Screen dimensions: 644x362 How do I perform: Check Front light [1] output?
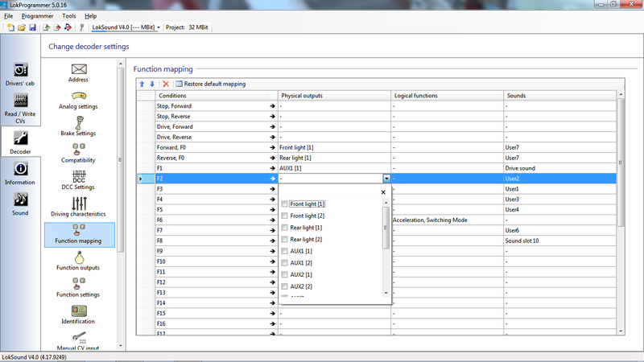click(285, 204)
